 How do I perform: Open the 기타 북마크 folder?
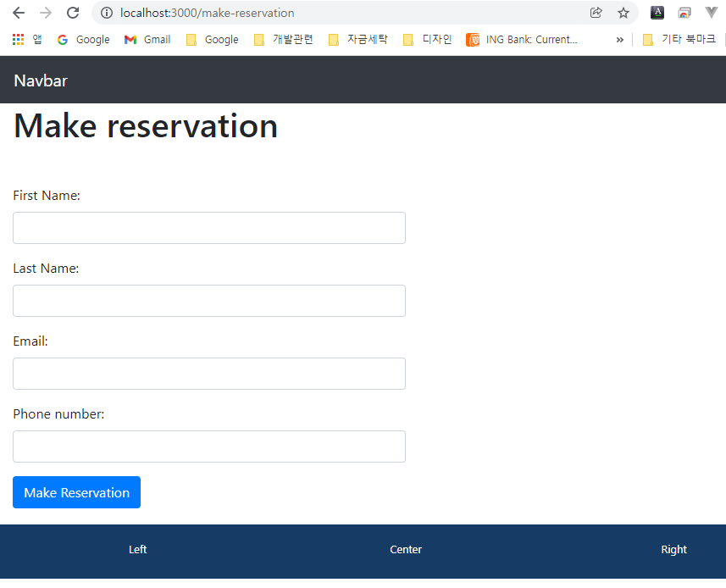point(679,40)
